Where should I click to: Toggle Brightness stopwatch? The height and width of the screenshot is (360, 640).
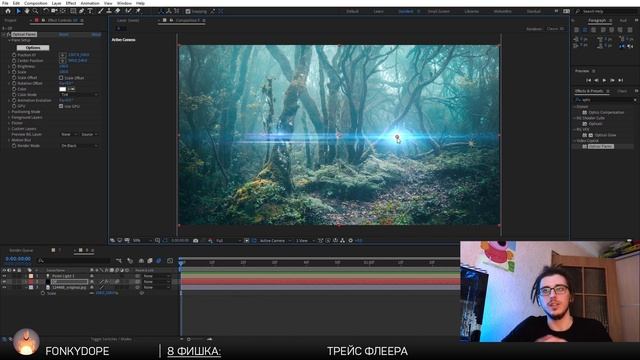coord(14,66)
